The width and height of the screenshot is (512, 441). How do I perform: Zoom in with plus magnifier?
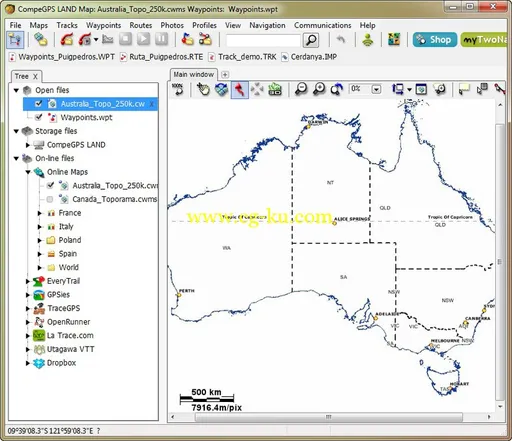click(x=319, y=89)
